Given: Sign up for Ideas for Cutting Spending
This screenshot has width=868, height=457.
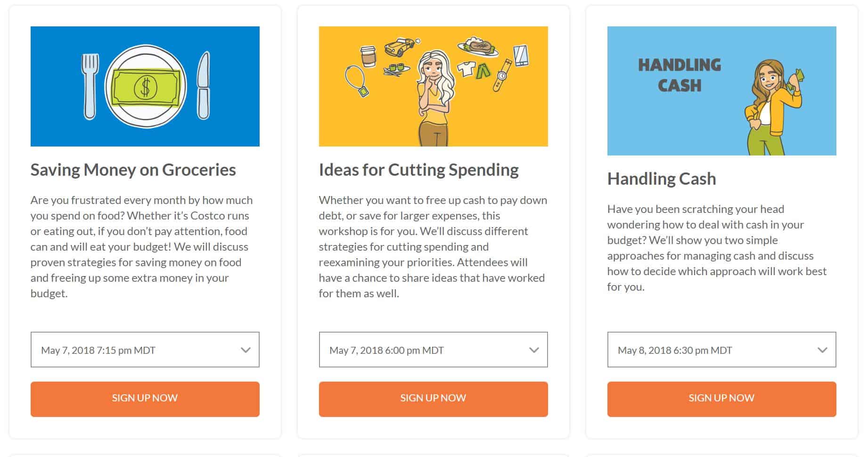Looking at the screenshot, I should point(434,399).
